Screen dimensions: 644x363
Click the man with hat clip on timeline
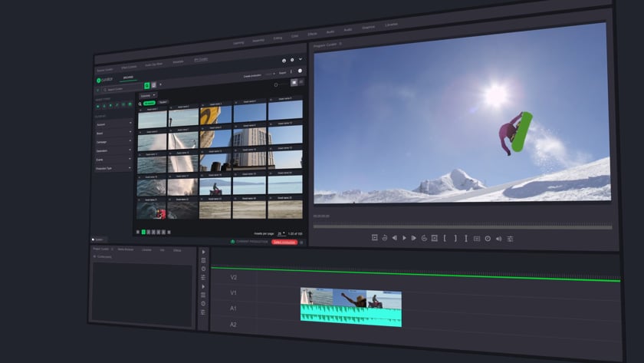(x=350, y=299)
